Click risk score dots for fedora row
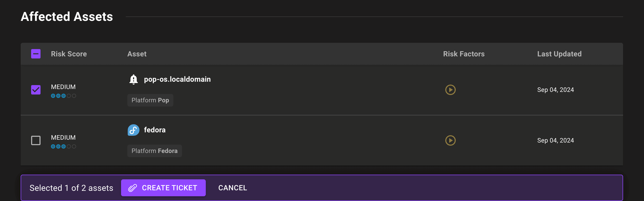Screen dimensions: 644x201 pyautogui.click(x=63, y=146)
